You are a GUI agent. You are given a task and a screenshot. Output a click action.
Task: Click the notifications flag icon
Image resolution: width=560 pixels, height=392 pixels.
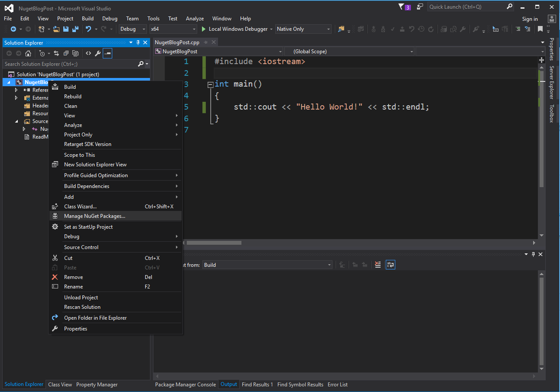tap(401, 6)
